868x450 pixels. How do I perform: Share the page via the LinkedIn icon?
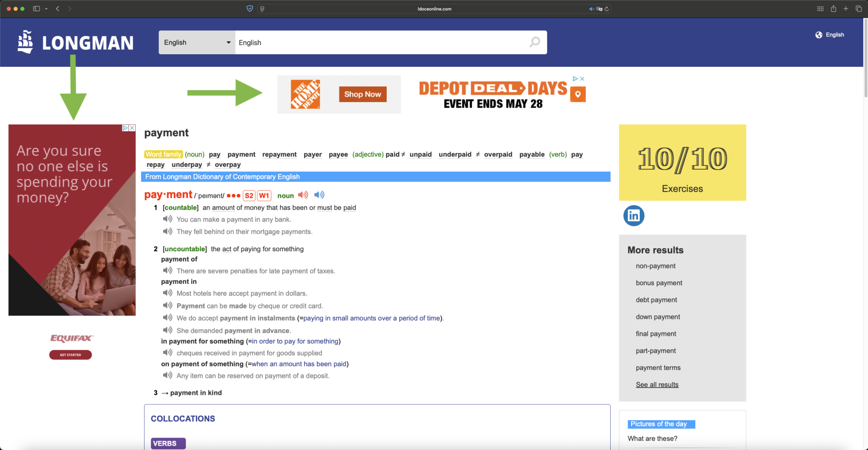[x=633, y=215]
